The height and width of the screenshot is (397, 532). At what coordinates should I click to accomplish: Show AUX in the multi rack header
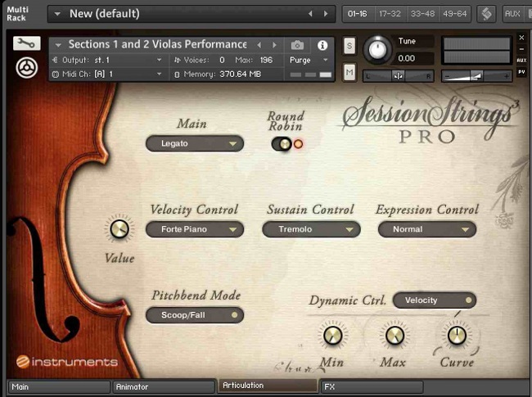click(512, 14)
